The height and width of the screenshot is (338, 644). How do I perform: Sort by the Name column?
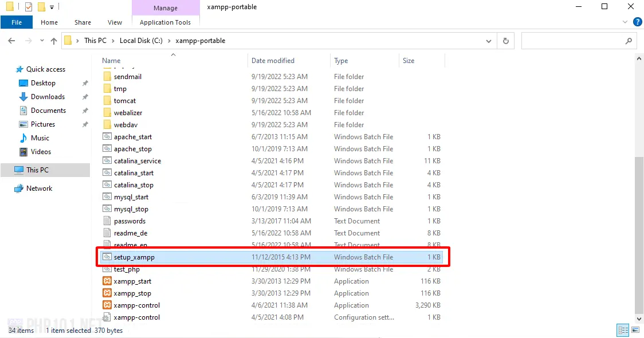point(111,60)
